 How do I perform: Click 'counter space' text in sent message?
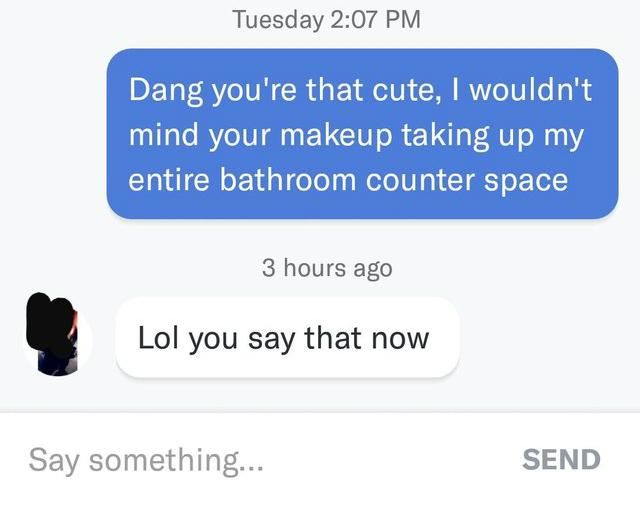(466, 181)
